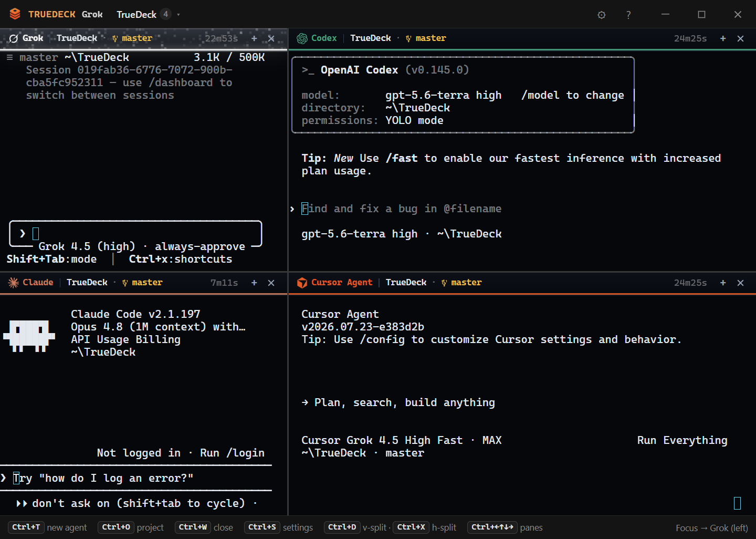Open settings gear in title bar
Screen dimensions: 756x539
[602, 15]
